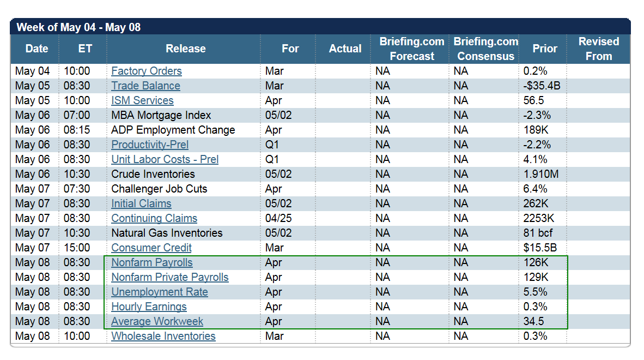
Task: Open the Nonfarm Payrolls link
Action: [x=152, y=262]
